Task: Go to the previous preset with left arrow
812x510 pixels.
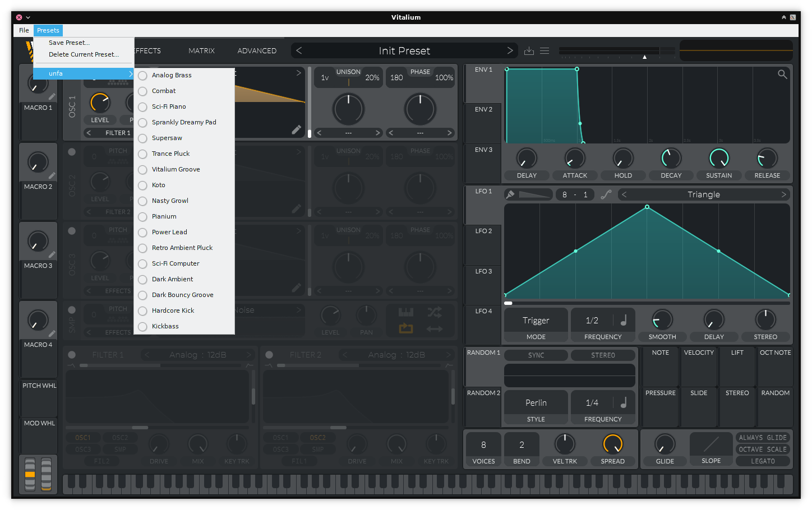Action: pyautogui.click(x=299, y=50)
